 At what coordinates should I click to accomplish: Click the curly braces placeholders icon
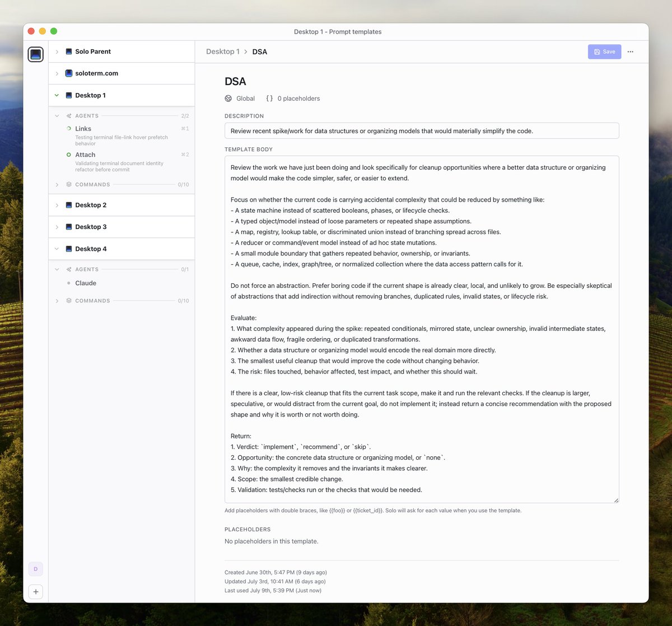269,99
